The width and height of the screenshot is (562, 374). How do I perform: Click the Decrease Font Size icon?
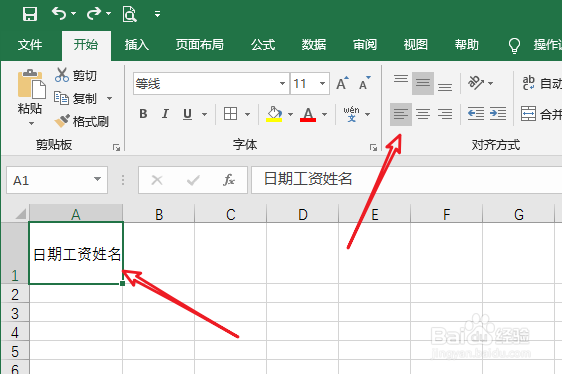(x=365, y=83)
